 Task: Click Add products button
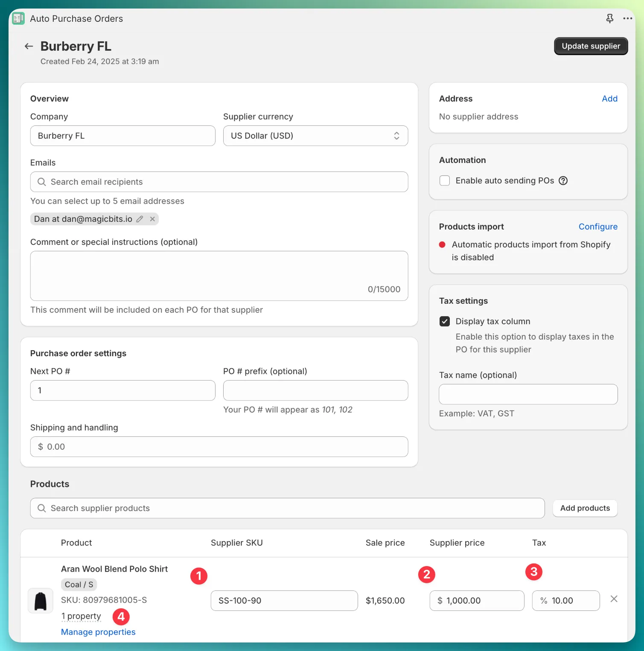coord(585,508)
